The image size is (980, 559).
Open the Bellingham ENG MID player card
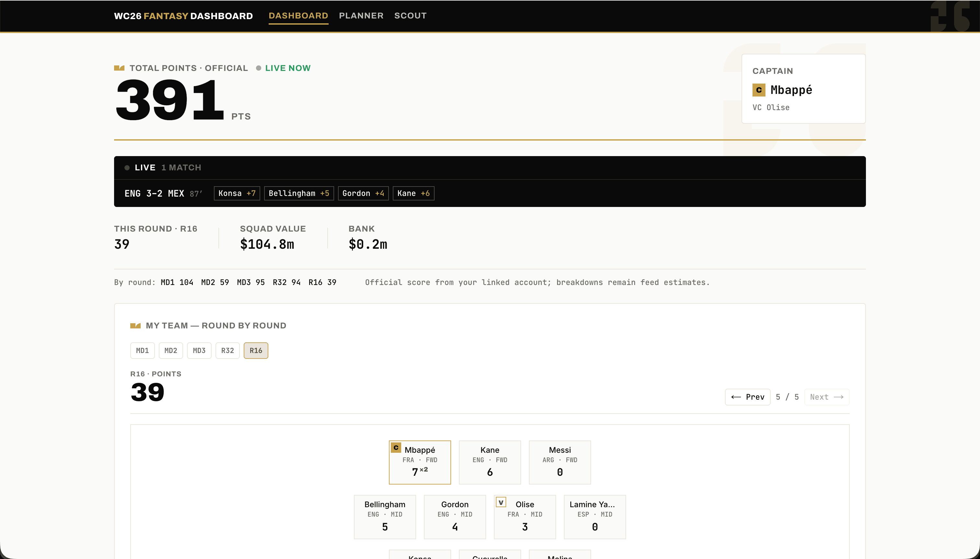pyautogui.click(x=385, y=517)
